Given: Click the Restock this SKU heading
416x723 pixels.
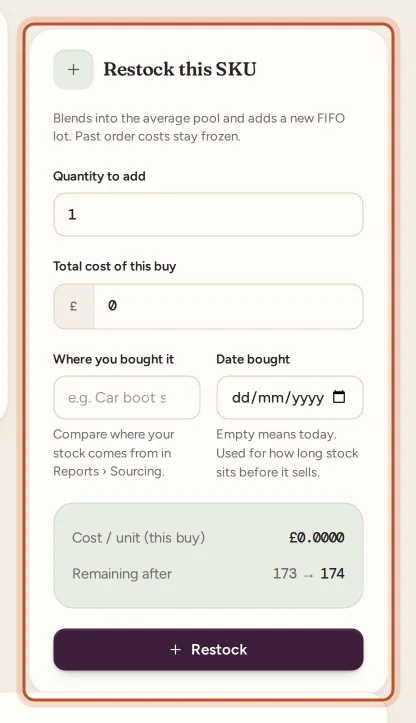Looking at the screenshot, I should tap(180, 69).
